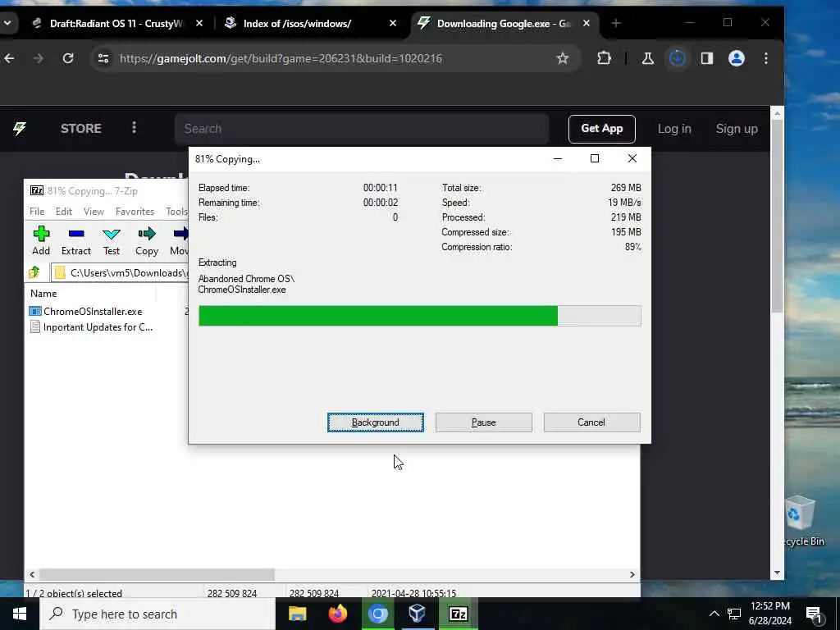Open the notification center icon
The width and height of the screenshot is (840, 630).
[815, 615]
